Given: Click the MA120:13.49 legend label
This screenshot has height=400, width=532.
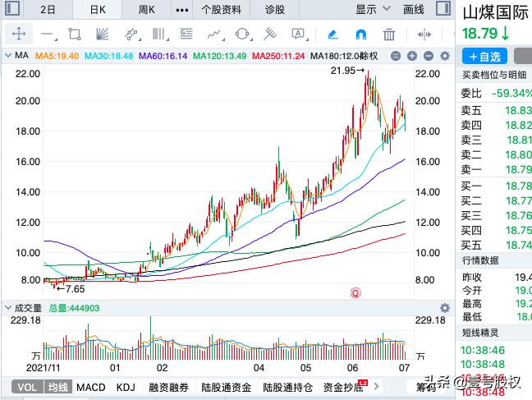Looking at the screenshot, I should coord(219,56).
